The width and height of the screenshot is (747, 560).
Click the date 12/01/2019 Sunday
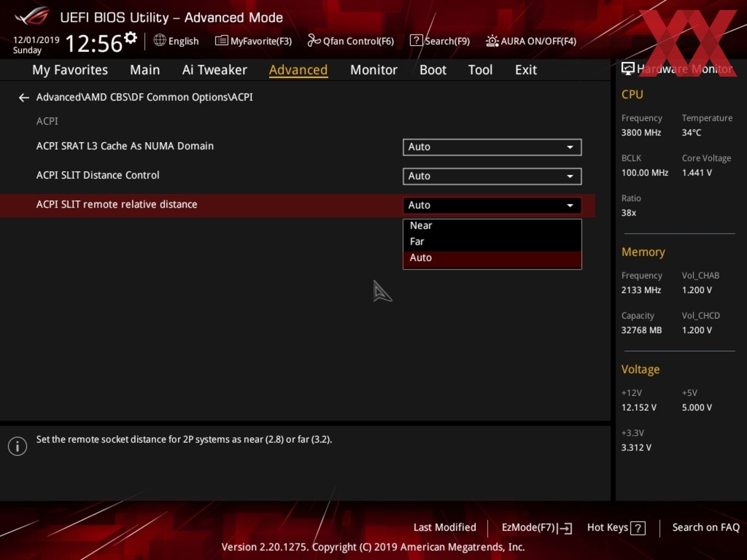(x=36, y=45)
